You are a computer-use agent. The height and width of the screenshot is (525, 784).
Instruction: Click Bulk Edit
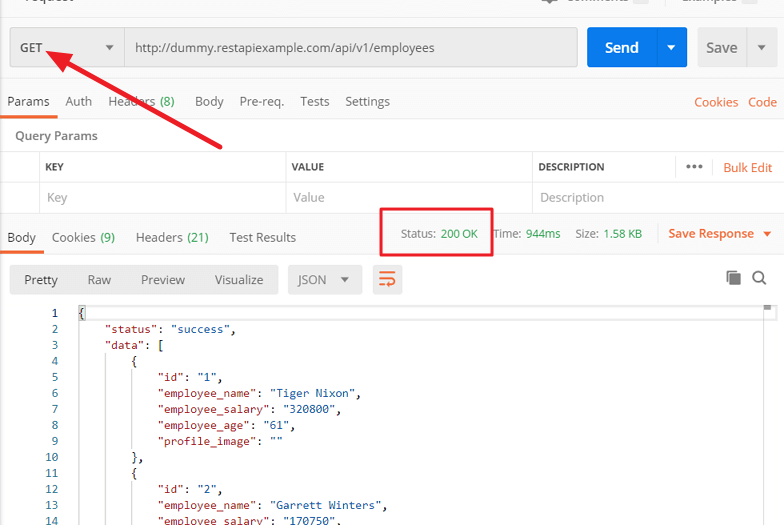(748, 168)
